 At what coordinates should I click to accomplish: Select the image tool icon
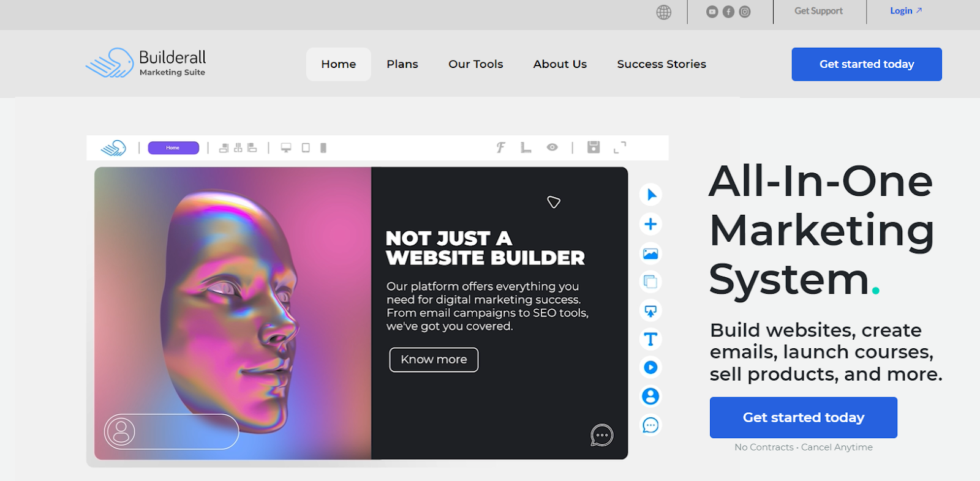(x=650, y=253)
